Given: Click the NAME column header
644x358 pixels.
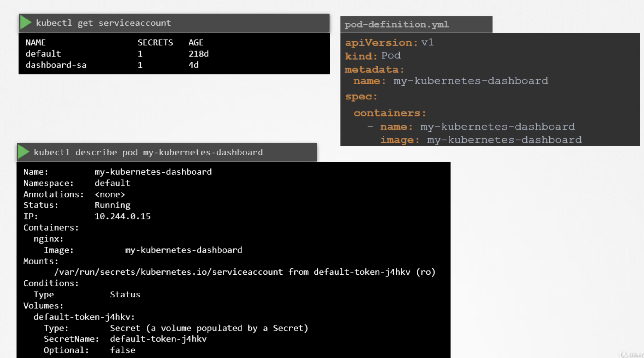Looking at the screenshot, I should pos(35,42).
